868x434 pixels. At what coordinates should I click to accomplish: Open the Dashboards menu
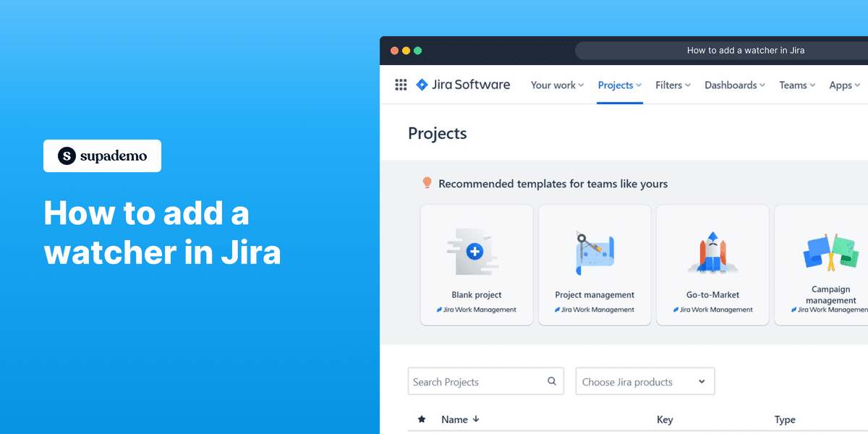click(x=730, y=85)
